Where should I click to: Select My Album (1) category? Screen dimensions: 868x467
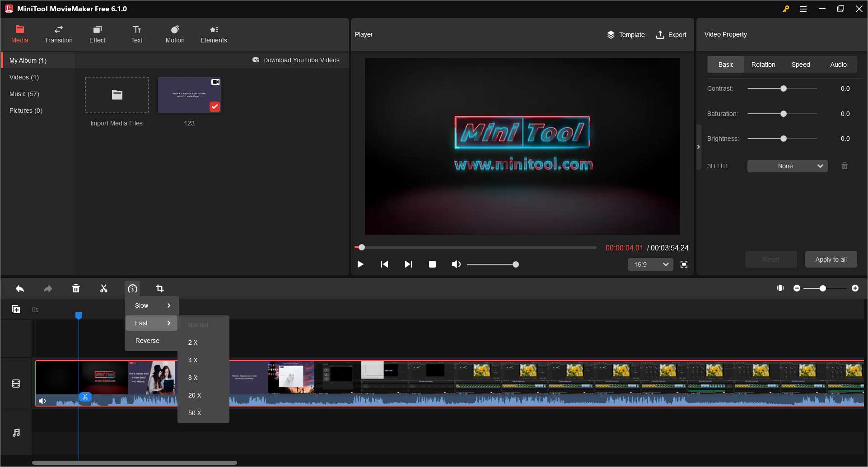click(38, 60)
